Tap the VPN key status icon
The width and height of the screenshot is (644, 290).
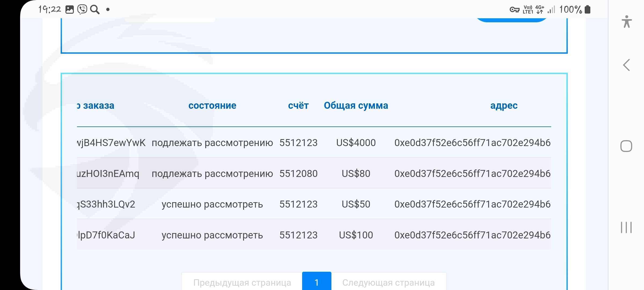(x=514, y=10)
